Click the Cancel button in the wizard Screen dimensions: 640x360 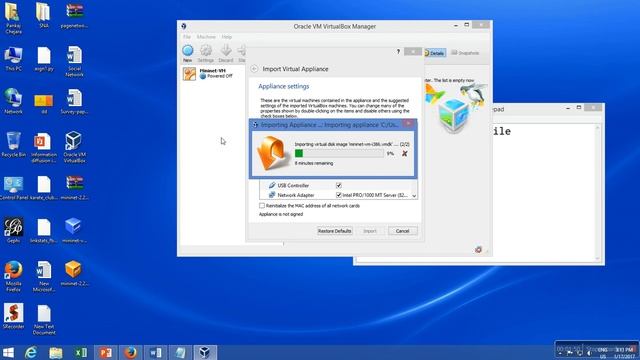point(402,231)
